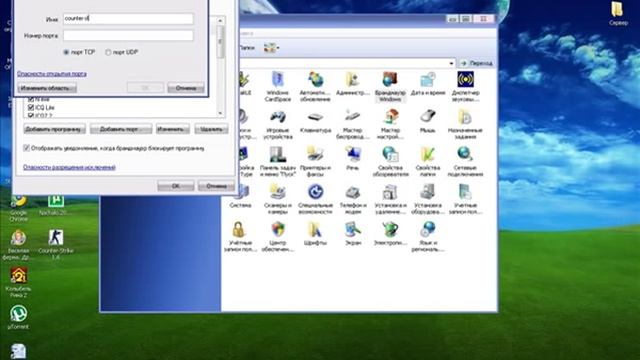
Task: Open the Электропитание icon
Action: 390,234
